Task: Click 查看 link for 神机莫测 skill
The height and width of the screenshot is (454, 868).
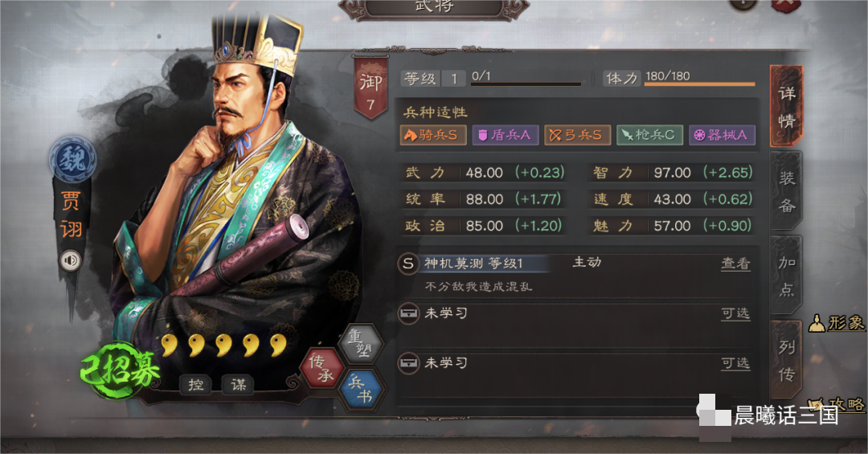Action: [735, 264]
